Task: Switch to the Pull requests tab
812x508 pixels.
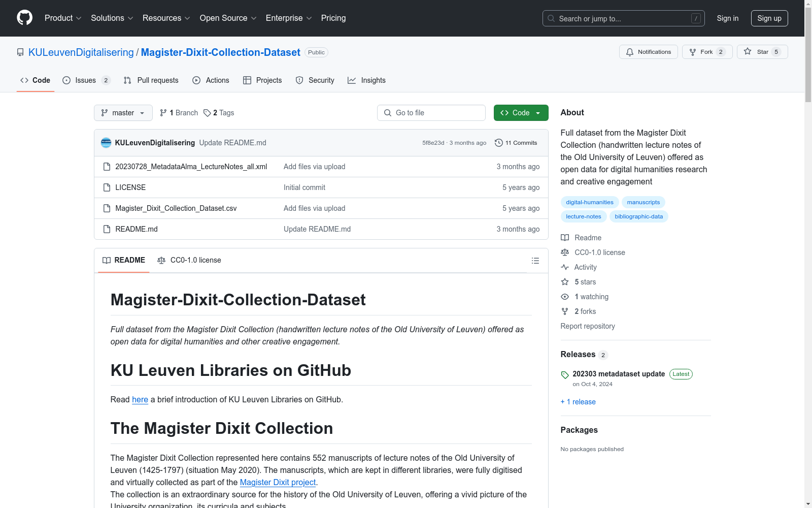Action: tap(151, 80)
